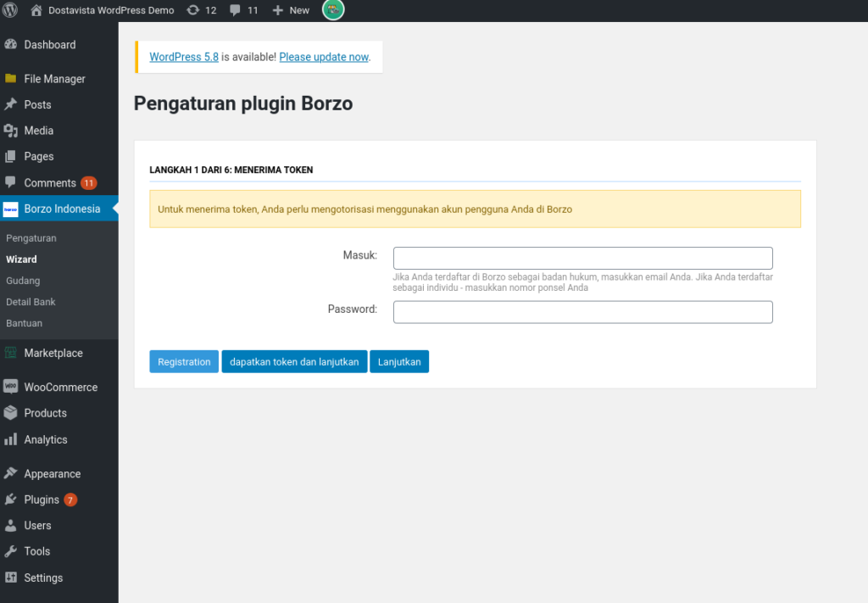Click the Comments bubble icon in sidebar
The width and height of the screenshot is (868, 603).
click(10, 182)
